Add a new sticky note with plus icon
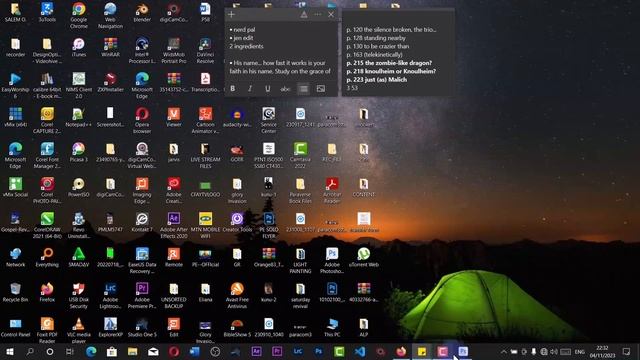The height and width of the screenshot is (360, 640). pos(231,15)
